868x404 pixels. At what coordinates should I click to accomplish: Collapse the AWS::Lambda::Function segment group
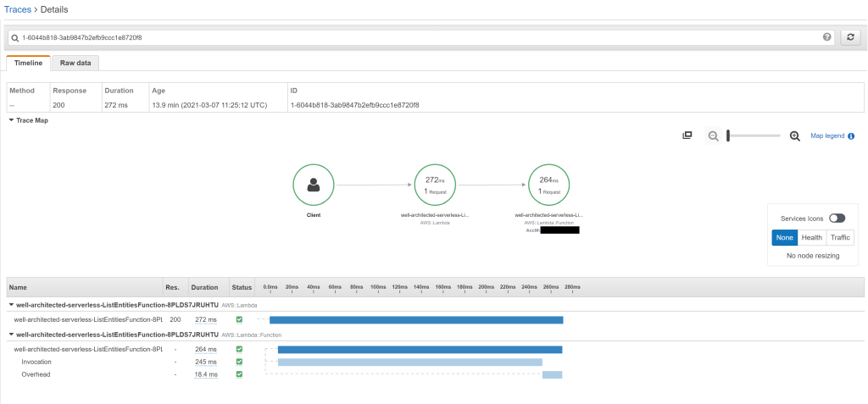click(x=12, y=335)
